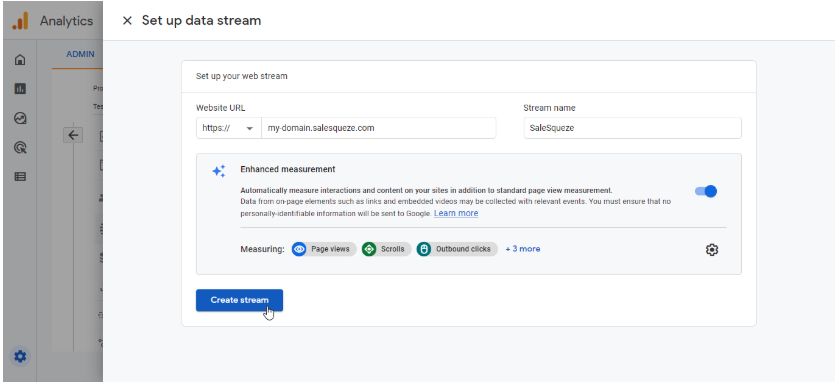The width and height of the screenshot is (839, 384).
Task: Click the Website URL input field
Action: tap(378, 128)
